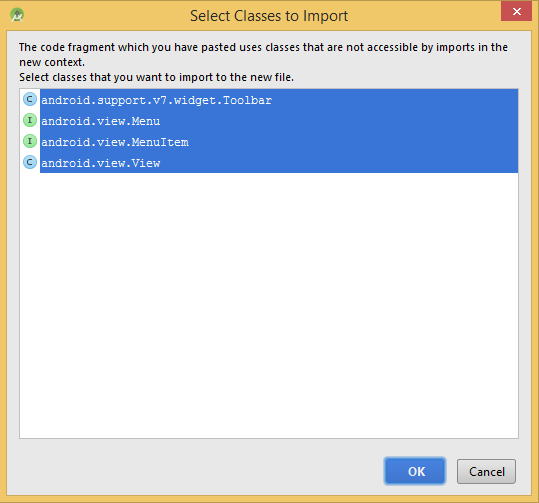Click the interface icon beside android.view.MenuItem
This screenshot has height=503, width=539.
click(x=30, y=141)
